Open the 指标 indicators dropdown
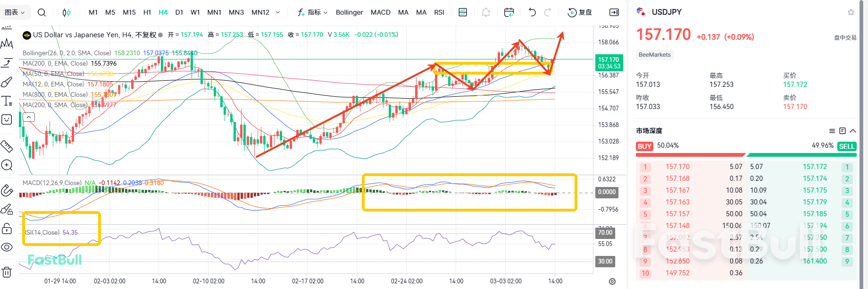This screenshot has height=289, width=868. [313, 12]
